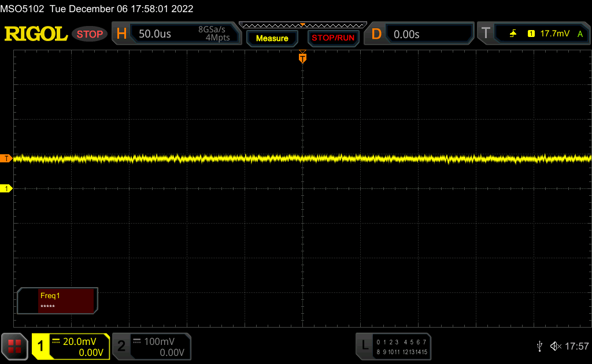Open the function navigation grid icon
592x364 pixels.
tap(14, 346)
